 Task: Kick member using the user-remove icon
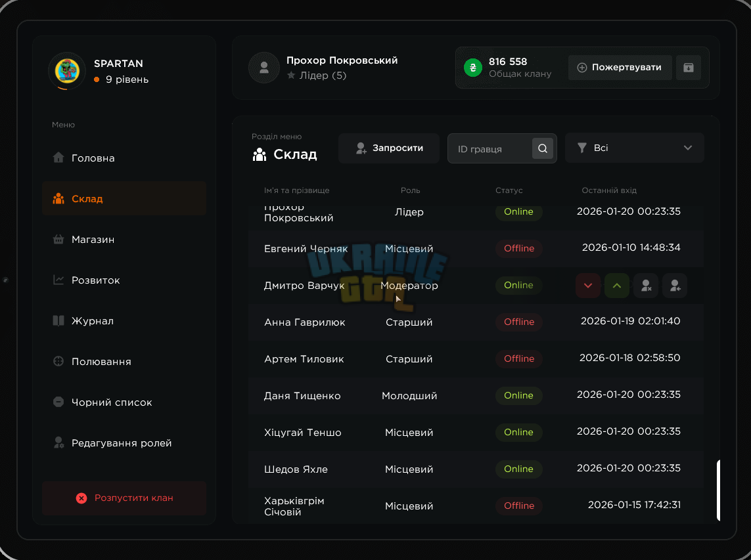[646, 286]
